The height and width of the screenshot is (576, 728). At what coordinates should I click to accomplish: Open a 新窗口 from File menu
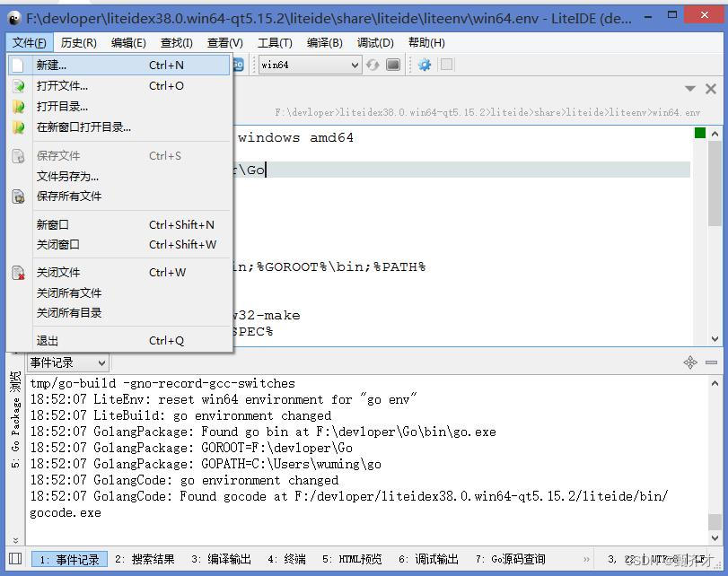[x=118, y=224]
